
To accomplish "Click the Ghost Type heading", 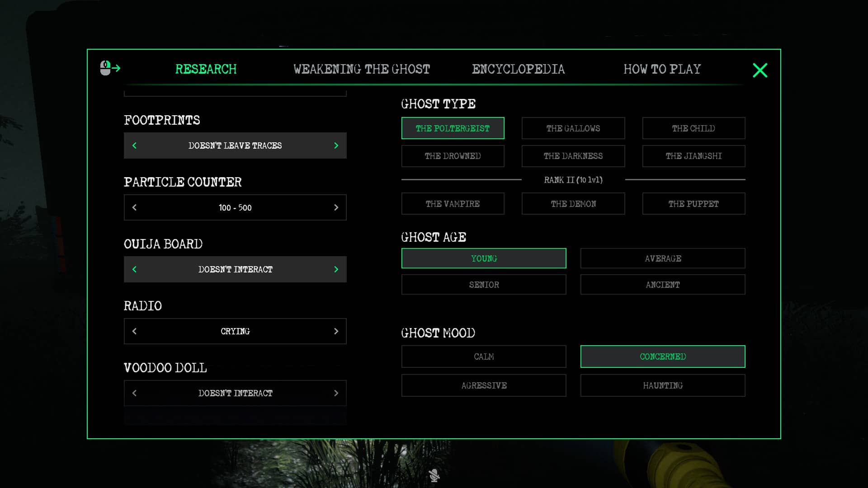I will [x=438, y=104].
